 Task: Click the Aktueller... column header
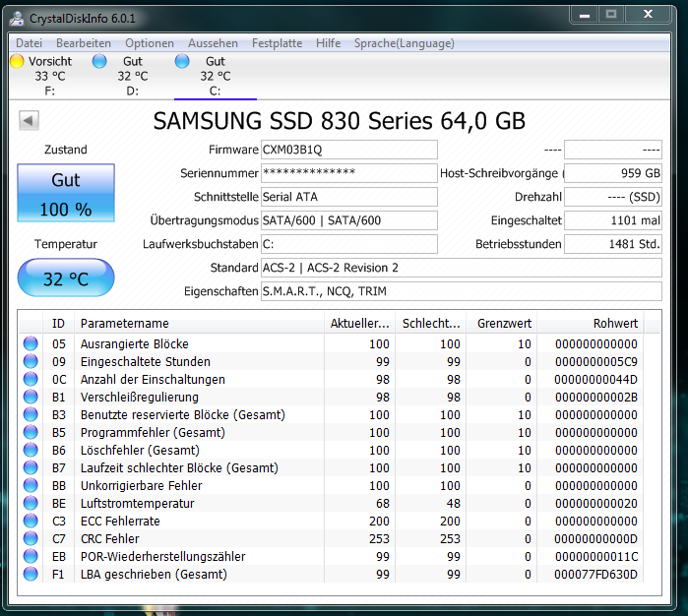point(360,324)
